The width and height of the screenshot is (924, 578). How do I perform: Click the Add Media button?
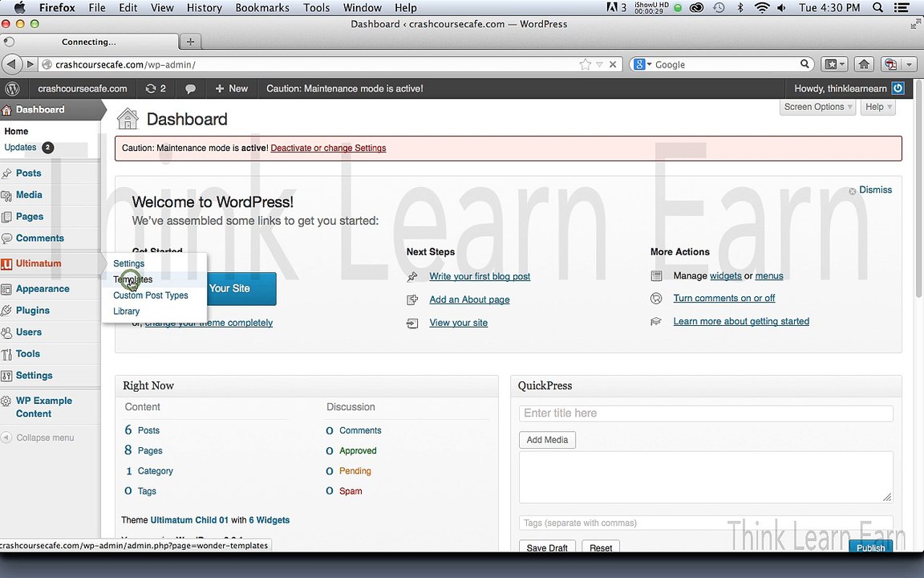[548, 440]
